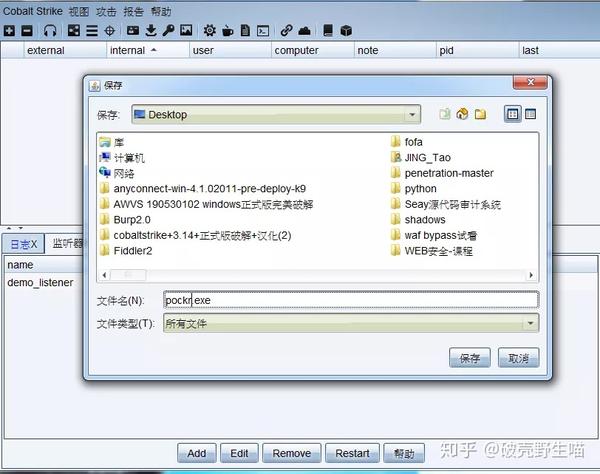Open the 报告 menu

point(134,11)
